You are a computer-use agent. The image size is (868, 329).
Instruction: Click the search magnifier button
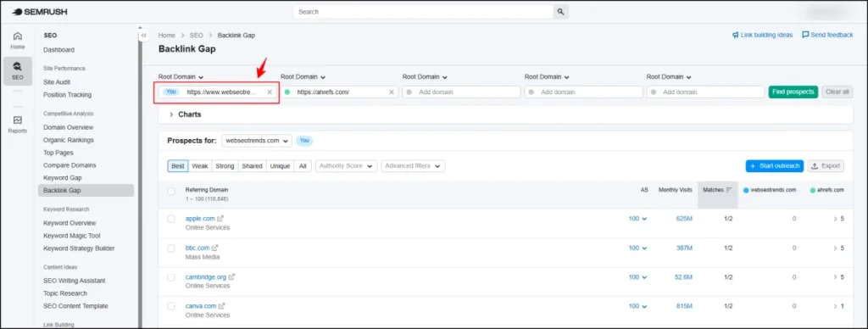[561, 12]
